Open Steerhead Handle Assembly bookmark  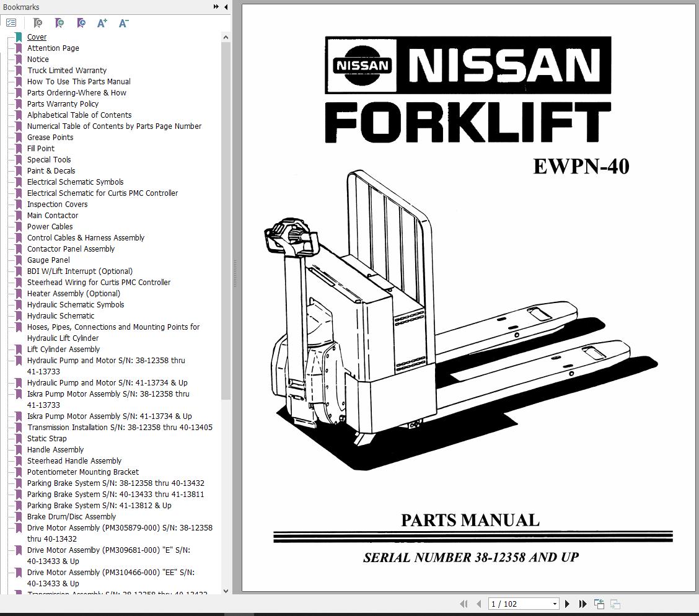click(x=74, y=460)
